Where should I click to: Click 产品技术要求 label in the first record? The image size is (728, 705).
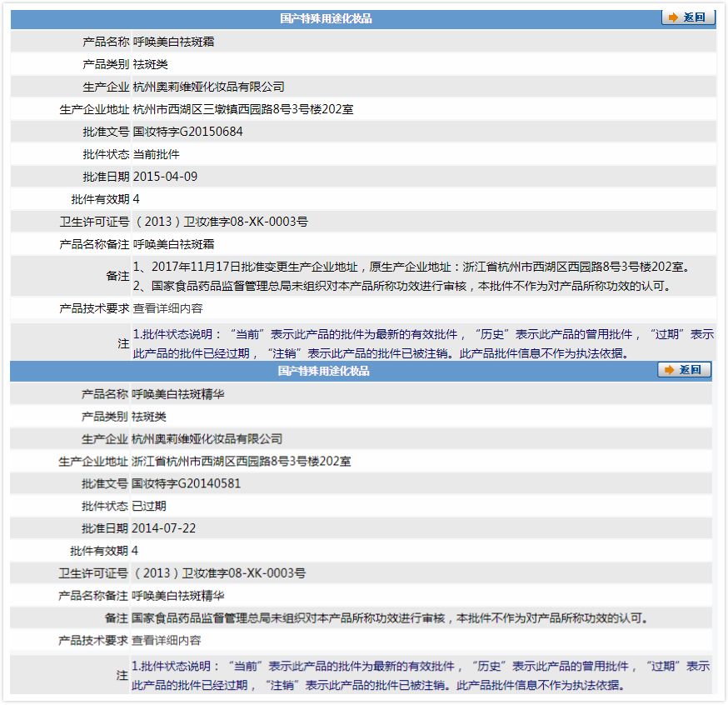[94, 308]
